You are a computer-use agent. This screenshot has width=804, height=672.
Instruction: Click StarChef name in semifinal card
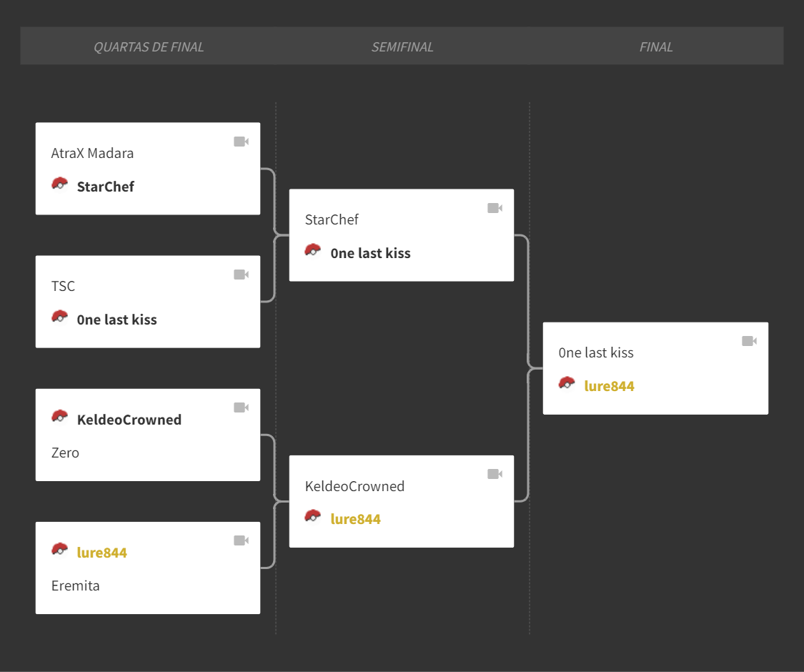[x=332, y=219]
